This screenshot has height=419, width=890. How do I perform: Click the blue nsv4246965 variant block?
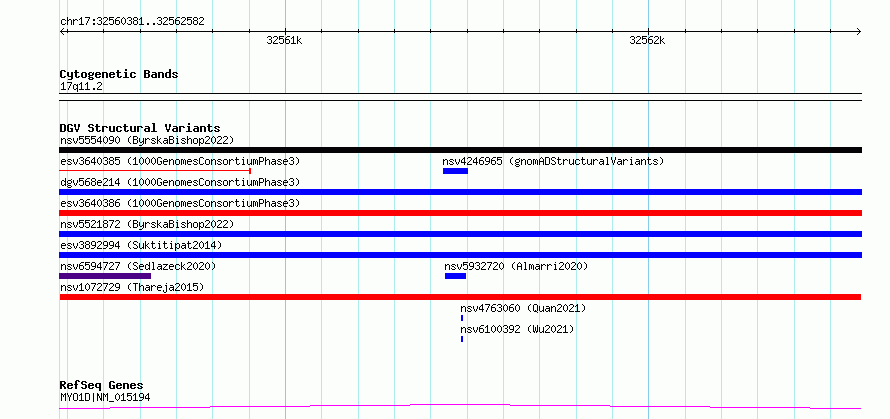pyautogui.click(x=455, y=171)
